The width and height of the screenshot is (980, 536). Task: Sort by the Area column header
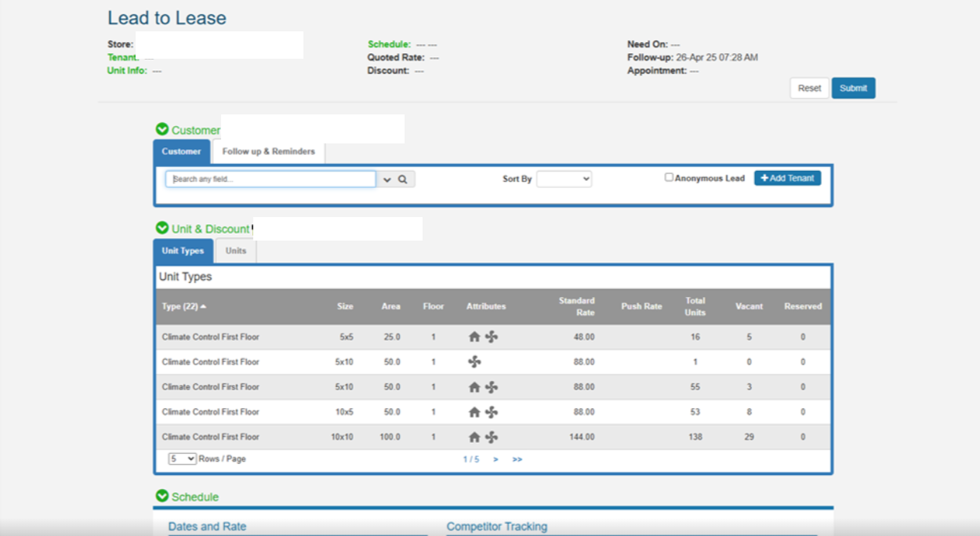pyautogui.click(x=390, y=306)
